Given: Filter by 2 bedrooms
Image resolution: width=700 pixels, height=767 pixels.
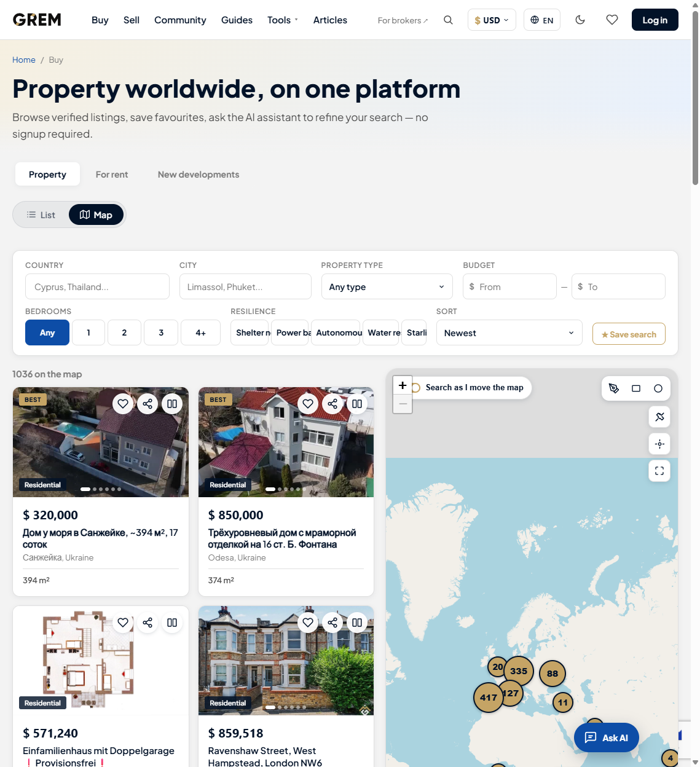Looking at the screenshot, I should [124, 332].
